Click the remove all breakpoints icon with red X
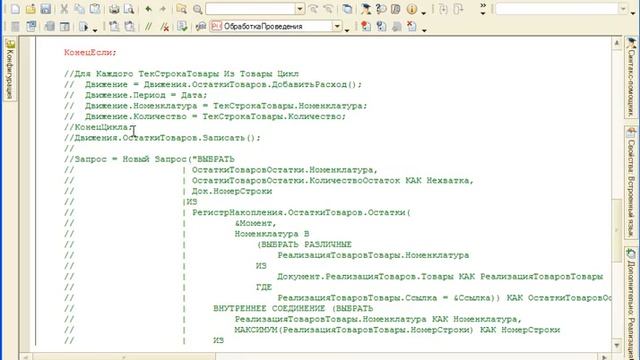 click(412, 27)
